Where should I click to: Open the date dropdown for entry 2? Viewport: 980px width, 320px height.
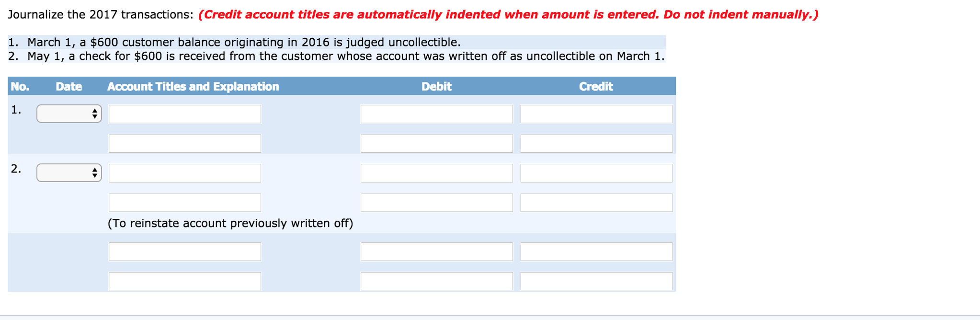[69, 173]
